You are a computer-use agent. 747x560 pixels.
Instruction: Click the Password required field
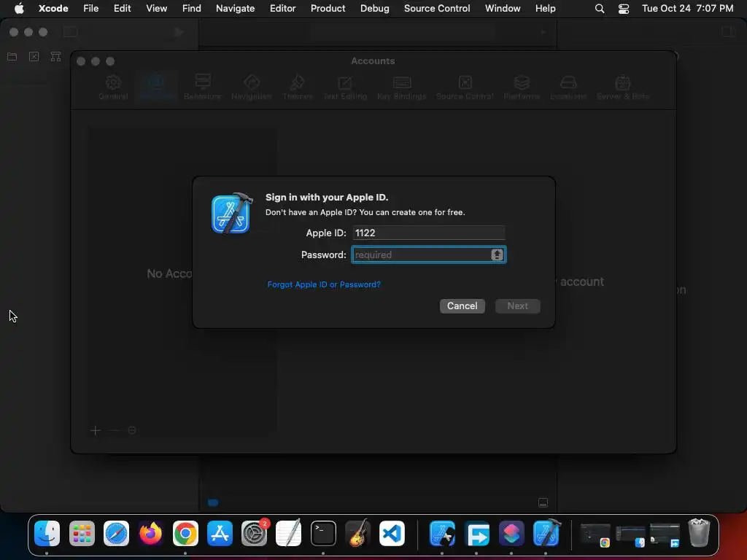[429, 254]
